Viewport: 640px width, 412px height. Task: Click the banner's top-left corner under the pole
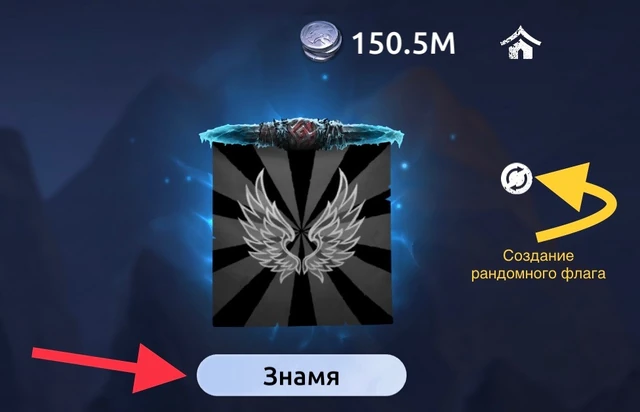click(222, 154)
